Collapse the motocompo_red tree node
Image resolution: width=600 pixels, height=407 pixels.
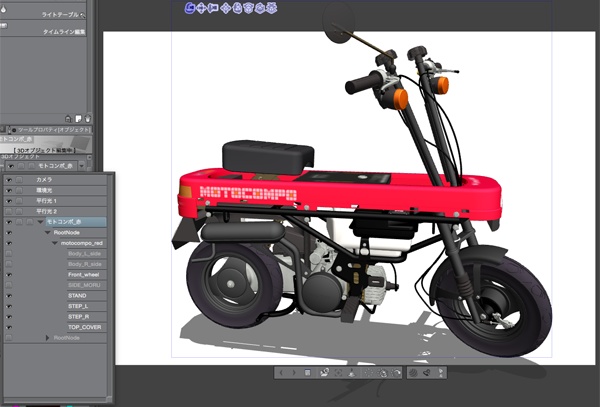click(x=55, y=243)
